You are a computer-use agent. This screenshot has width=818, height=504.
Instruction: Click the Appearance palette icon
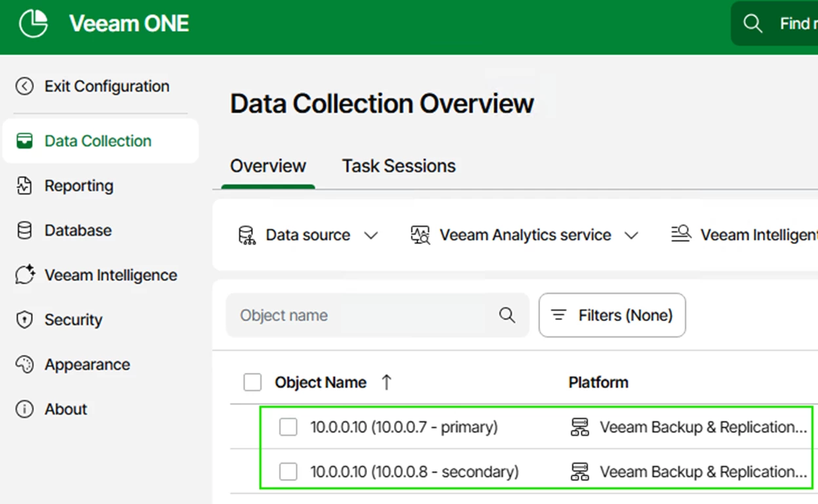point(24,364)
